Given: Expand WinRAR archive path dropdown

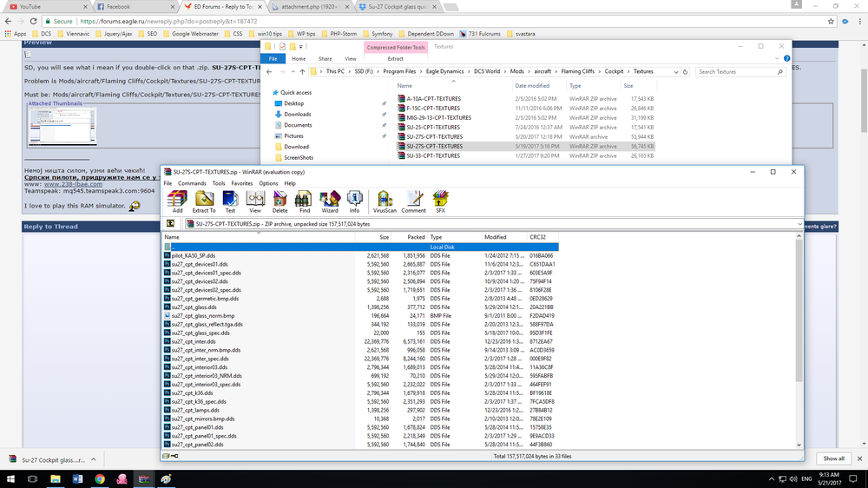Looking at the screenshot, I should pyautogui.click(x=799, y=224).
